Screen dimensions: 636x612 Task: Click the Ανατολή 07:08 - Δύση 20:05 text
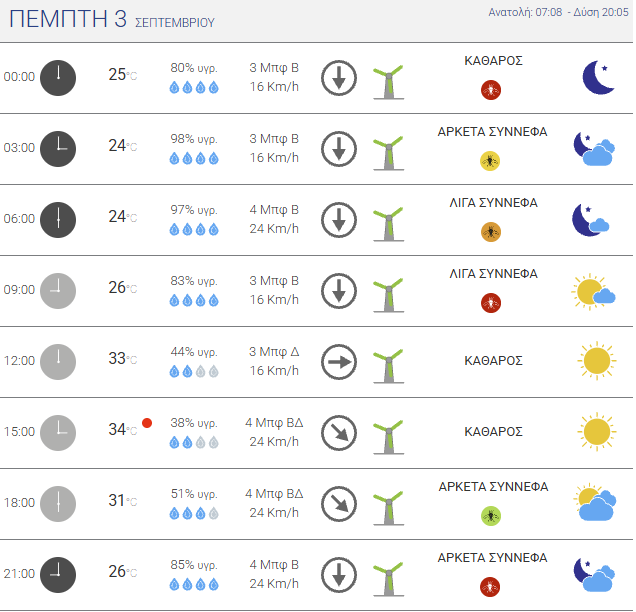point(558,12)
